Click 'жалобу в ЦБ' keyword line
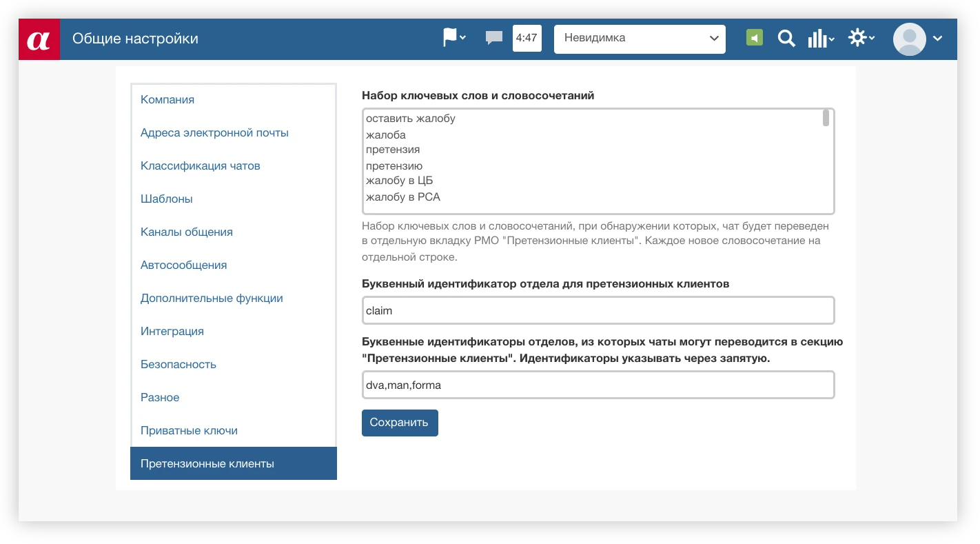 pyautogui.click(x=399, y=181)
